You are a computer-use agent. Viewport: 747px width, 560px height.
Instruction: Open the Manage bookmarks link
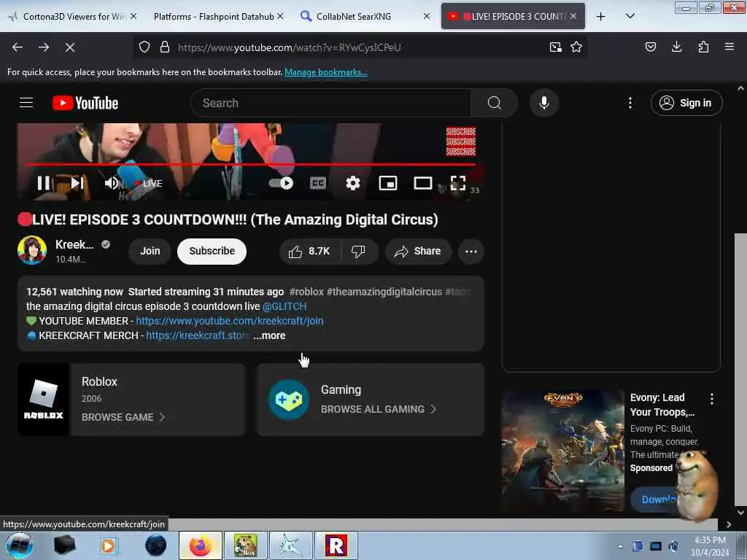pos(326,72)
